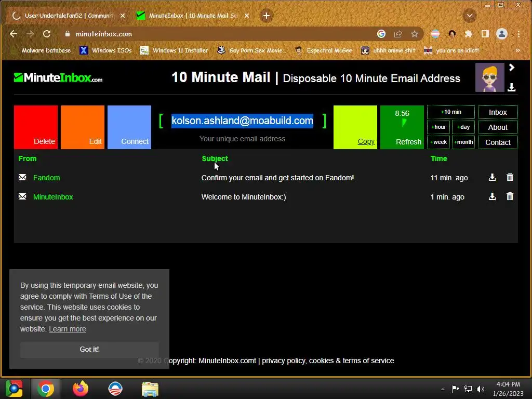Show hidden tray icons arrow

point(443,389)
